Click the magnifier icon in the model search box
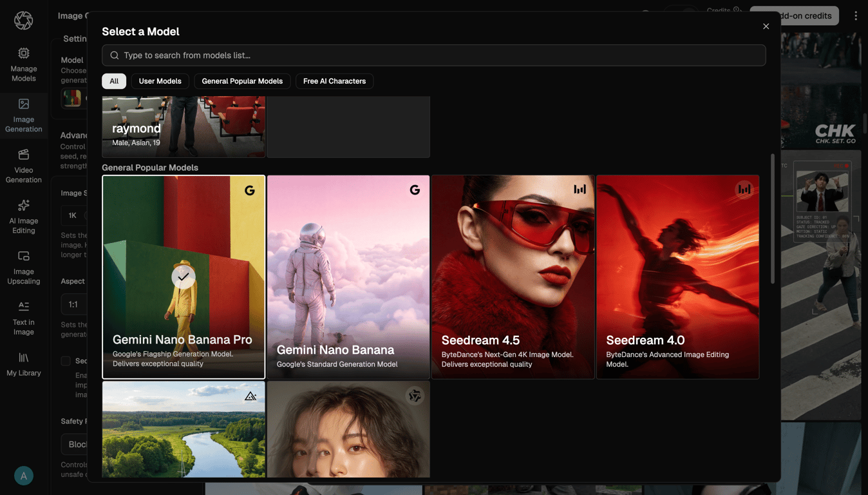The height and width of the screenshot is (495, 868). pyautogui.click(x=114, y=55)
